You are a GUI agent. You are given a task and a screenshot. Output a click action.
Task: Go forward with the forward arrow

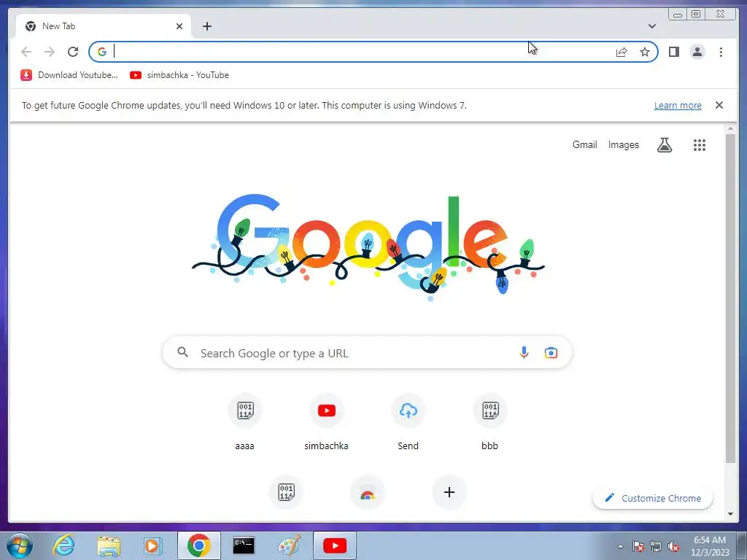coord(50,52)
